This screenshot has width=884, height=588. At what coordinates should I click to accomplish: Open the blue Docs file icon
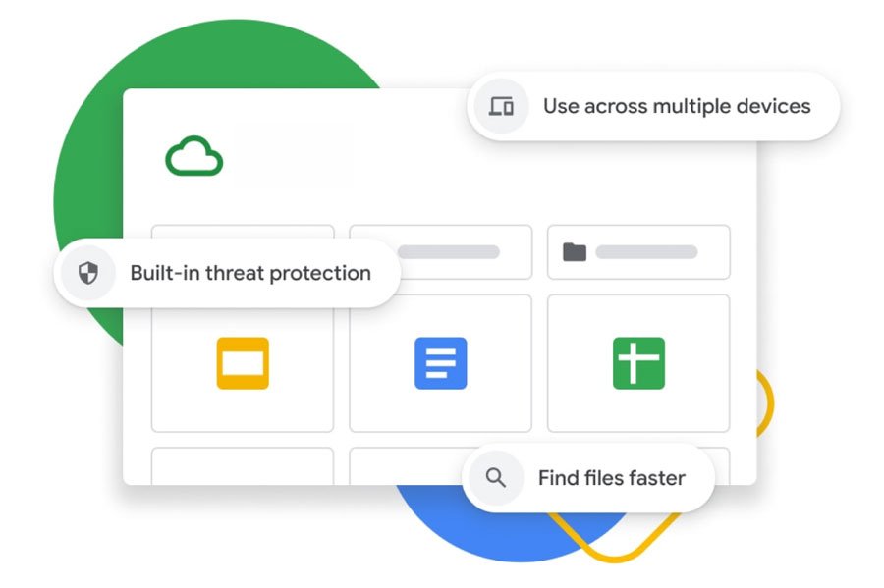pyautogui.click(x=441, y=363)
